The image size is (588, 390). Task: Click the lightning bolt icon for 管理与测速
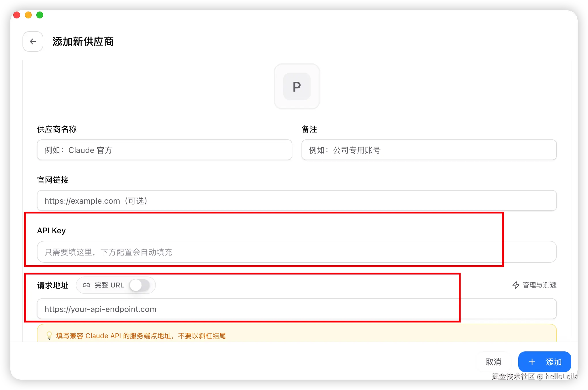coord(516,285)
